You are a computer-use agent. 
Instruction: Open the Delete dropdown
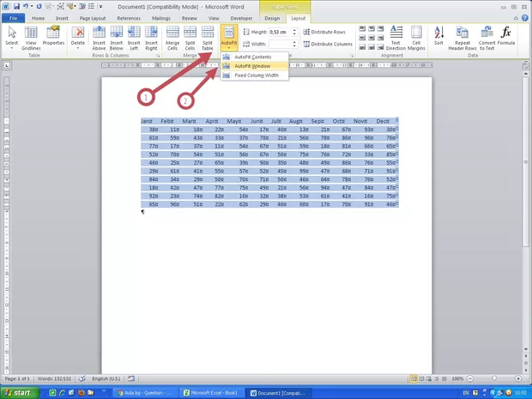click(x=78, y=38)
